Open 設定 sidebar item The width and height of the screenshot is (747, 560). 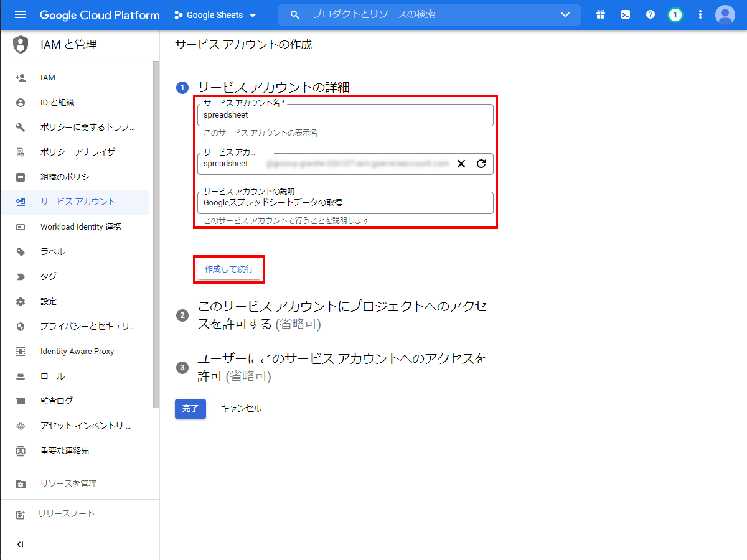[75, 302]
